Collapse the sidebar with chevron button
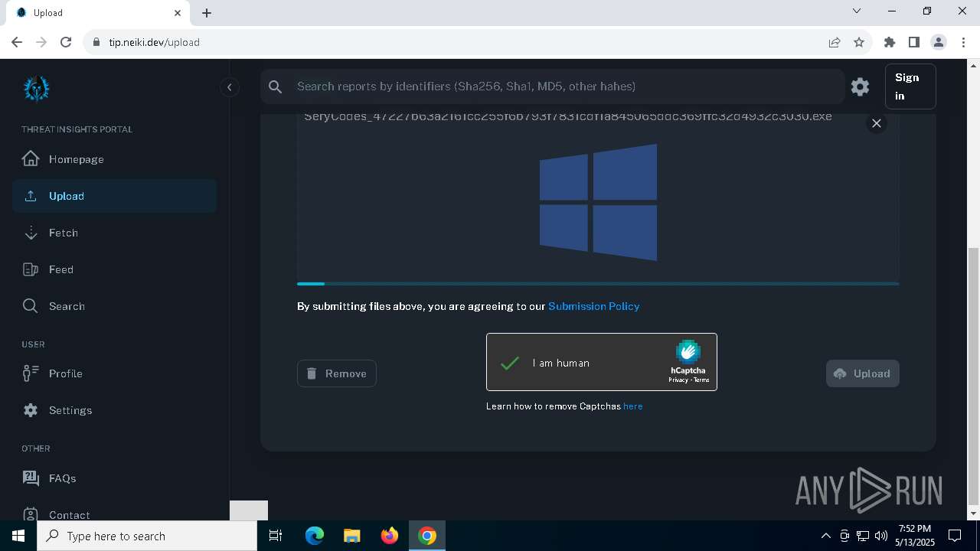The height and width of the screenshot is (551, 980). tap(229, 87)
